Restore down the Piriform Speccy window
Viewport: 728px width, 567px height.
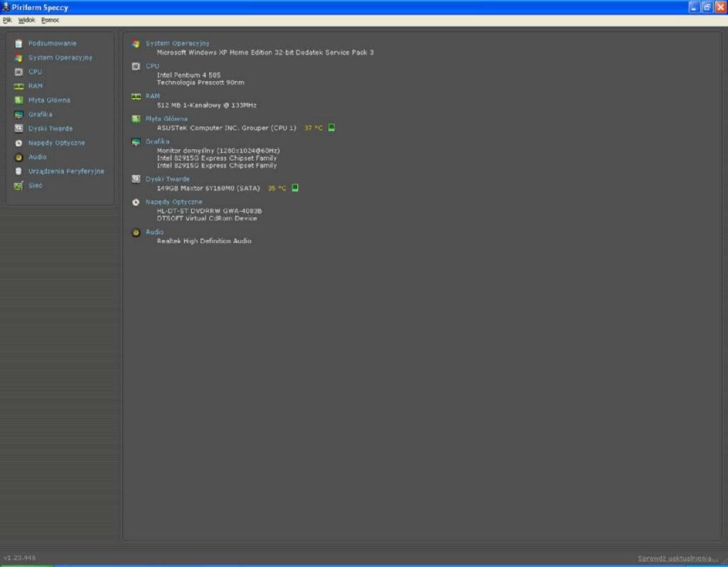click(707, 7)
